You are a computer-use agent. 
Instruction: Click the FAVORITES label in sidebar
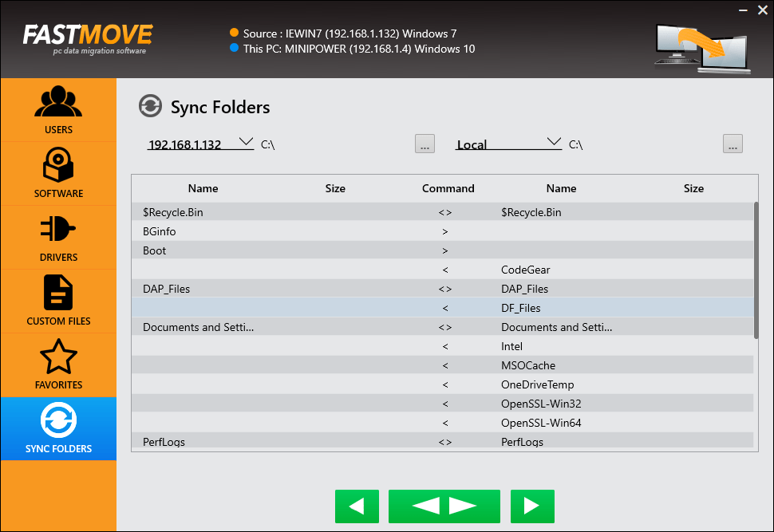pos(58,385)
